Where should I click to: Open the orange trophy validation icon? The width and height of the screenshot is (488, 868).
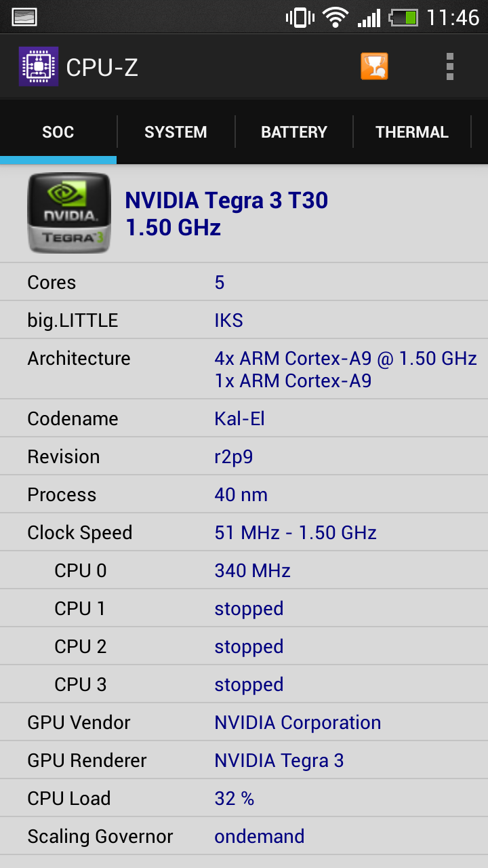click(374, 66)
